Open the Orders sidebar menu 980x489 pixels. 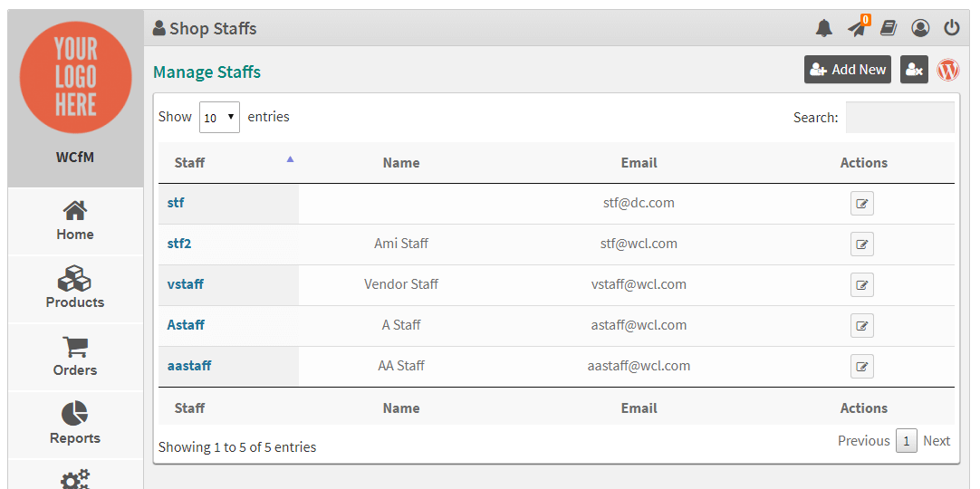tap(75, 357)
